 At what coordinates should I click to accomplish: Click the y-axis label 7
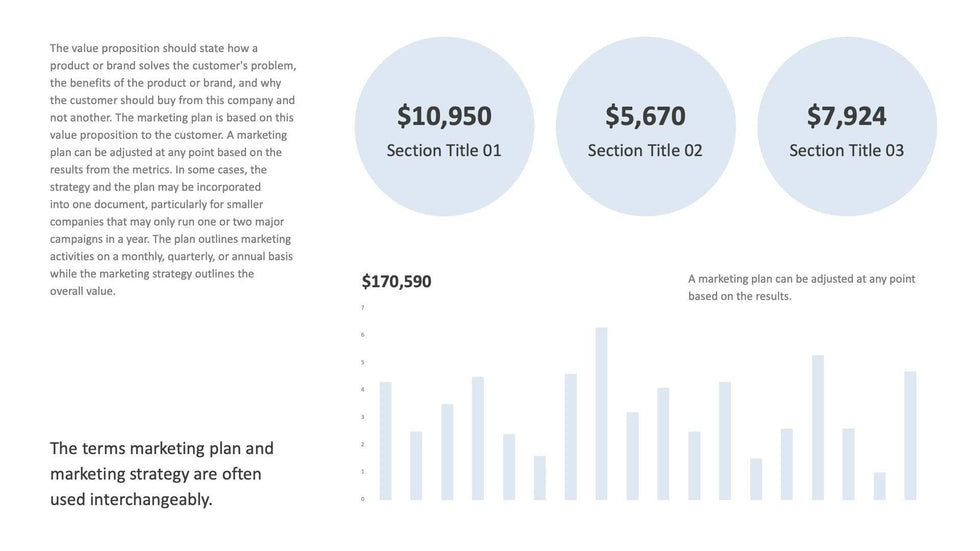pyautogui.click(x=363, y=308)
